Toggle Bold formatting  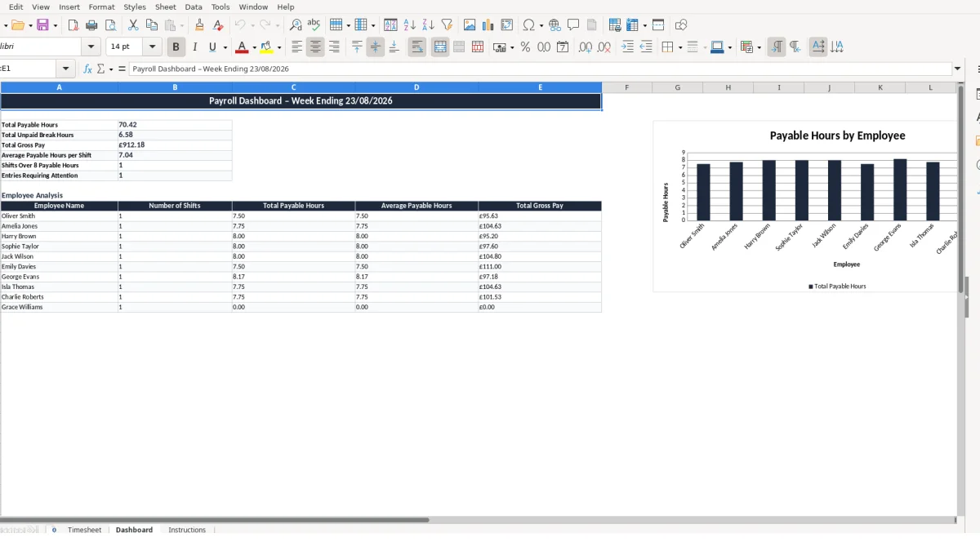coord(176,47)
